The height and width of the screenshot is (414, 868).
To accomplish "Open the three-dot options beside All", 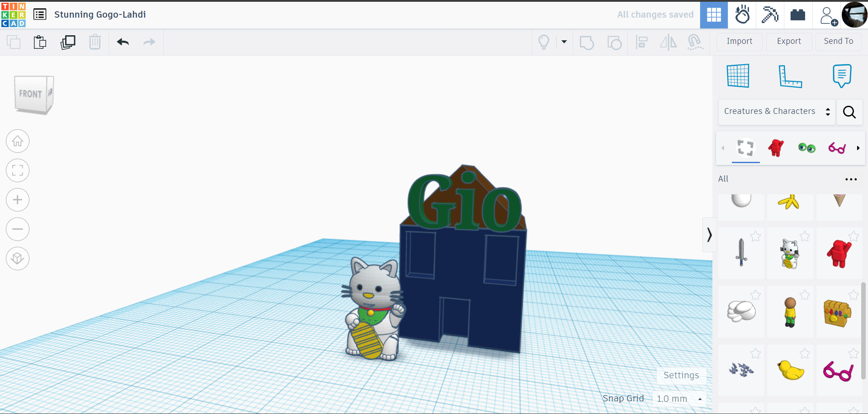I will pos(851,179).
